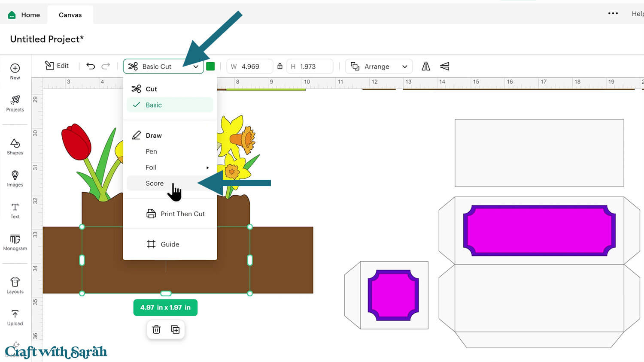Open the Monogram maker

click(x=15, y=242)
